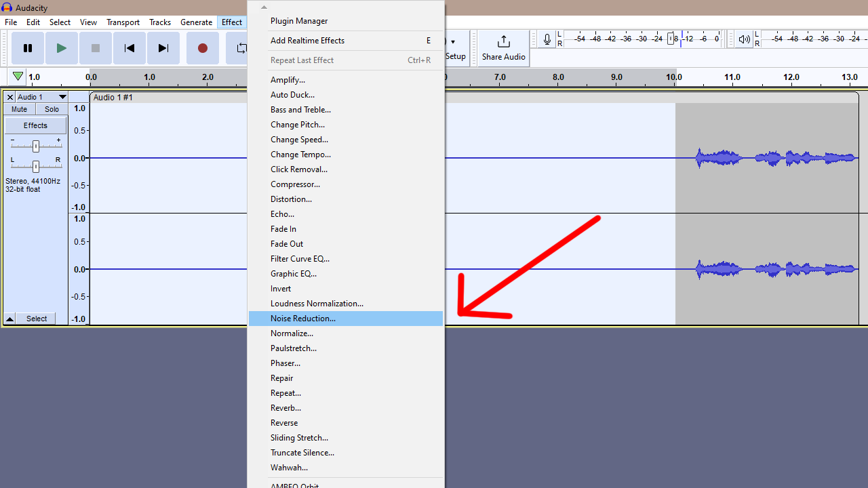
Task: Open the Transport menu
Action: [x=123, y=22]
